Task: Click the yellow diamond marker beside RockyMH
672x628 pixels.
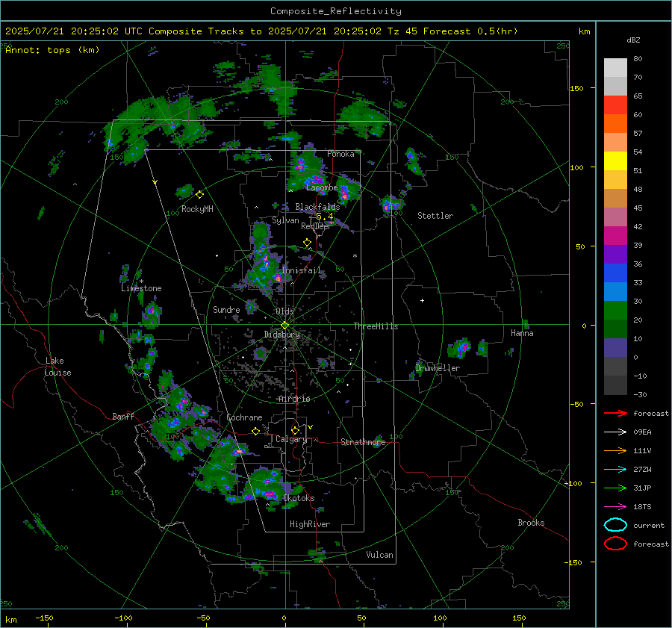Action: point(199,195)
